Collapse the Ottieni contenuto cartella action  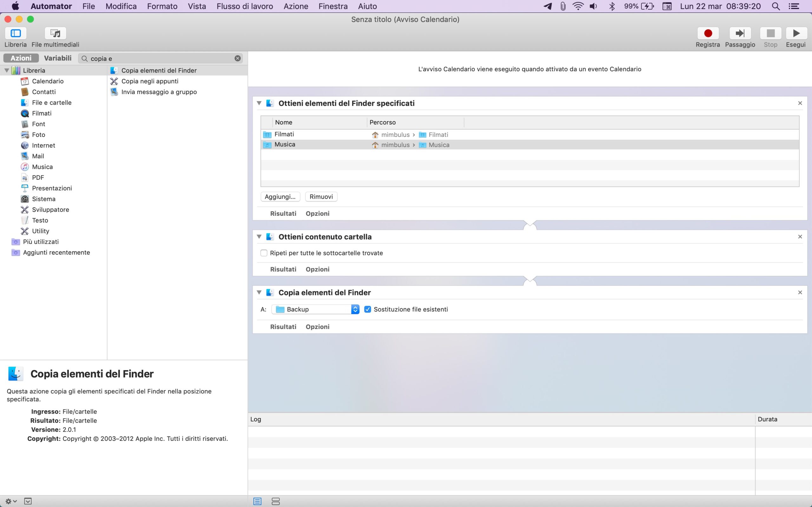(259, 237)
